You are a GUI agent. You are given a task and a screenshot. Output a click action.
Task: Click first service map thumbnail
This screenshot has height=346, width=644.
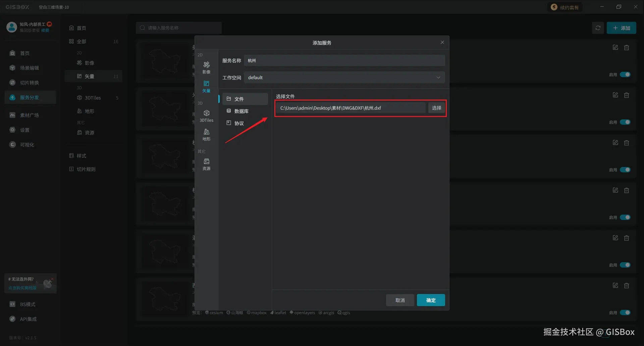pyautogui.click(x=164, y=61)
